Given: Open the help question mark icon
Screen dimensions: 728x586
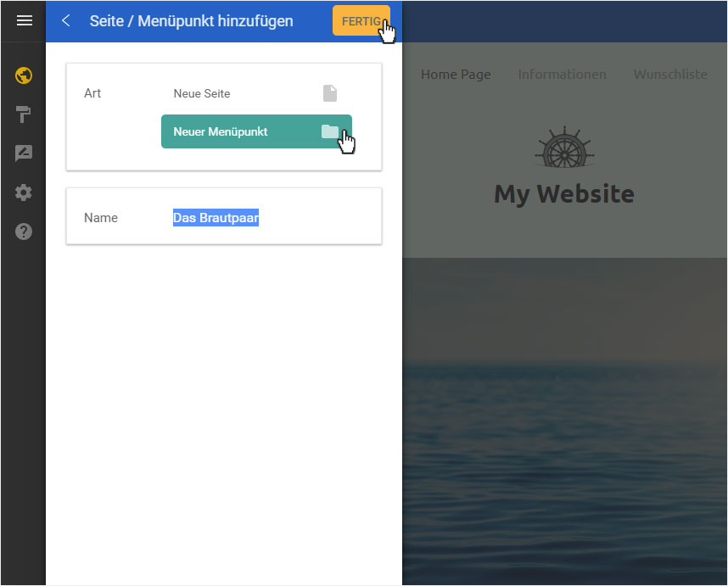Looking at the screenshot, I should coord(24,231).
